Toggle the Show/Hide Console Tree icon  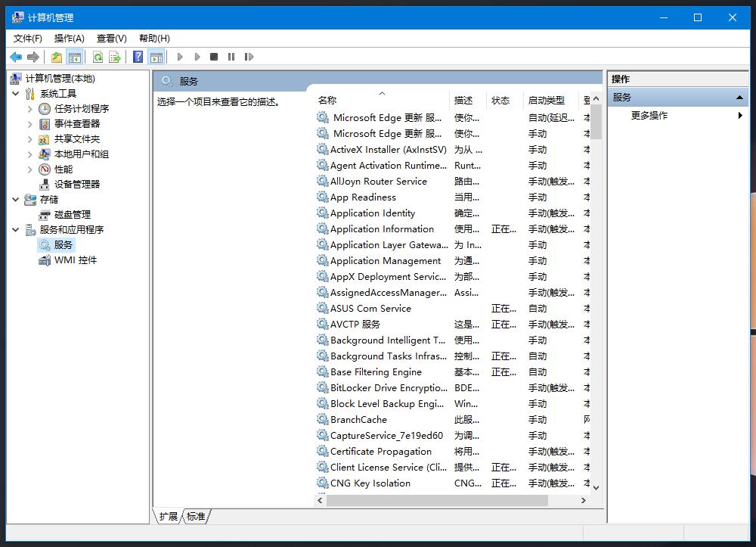click(x=75, y=57)
